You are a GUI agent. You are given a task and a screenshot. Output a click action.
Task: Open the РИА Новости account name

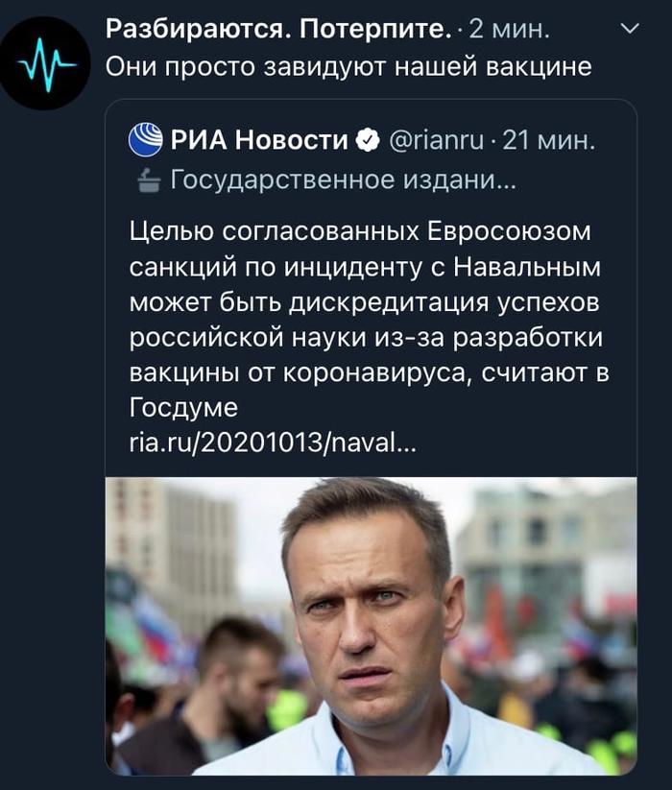[259, 141]
